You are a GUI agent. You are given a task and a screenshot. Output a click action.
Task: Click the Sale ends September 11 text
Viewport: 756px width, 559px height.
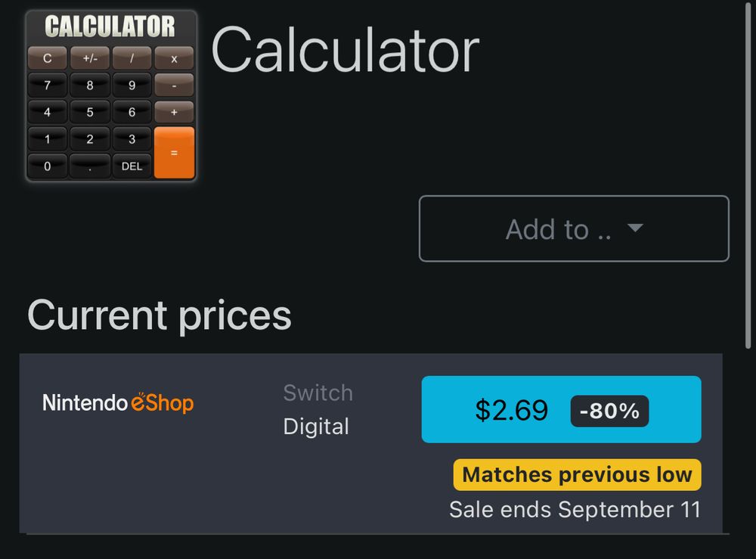tap(575, 509)
